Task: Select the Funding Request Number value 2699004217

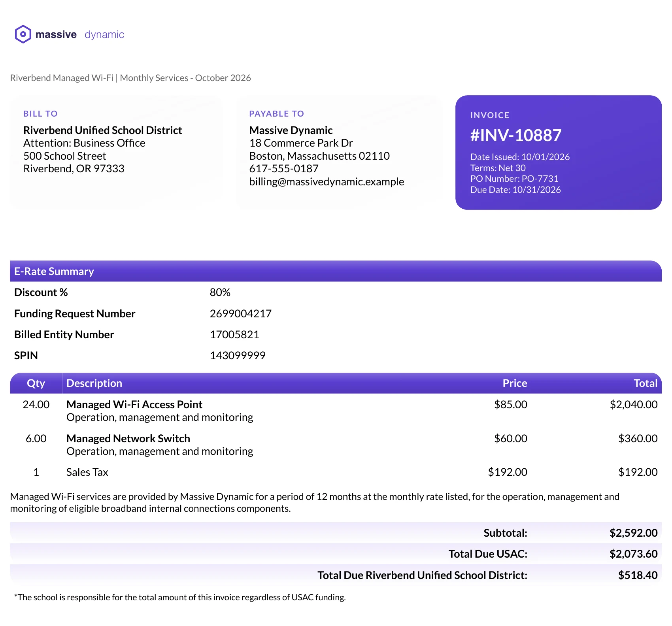Action: 241,313
